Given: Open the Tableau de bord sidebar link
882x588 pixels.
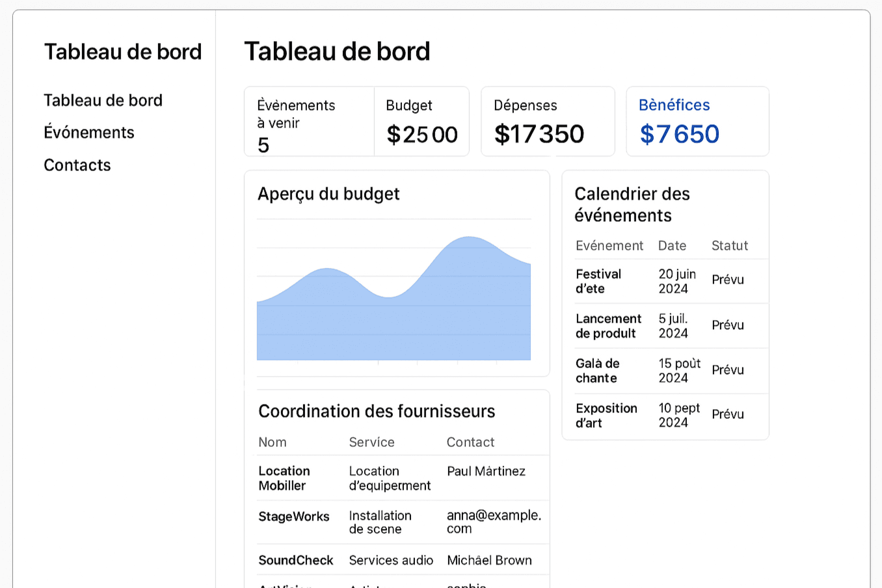Looking at the screenshot, I should coord(103,100).
